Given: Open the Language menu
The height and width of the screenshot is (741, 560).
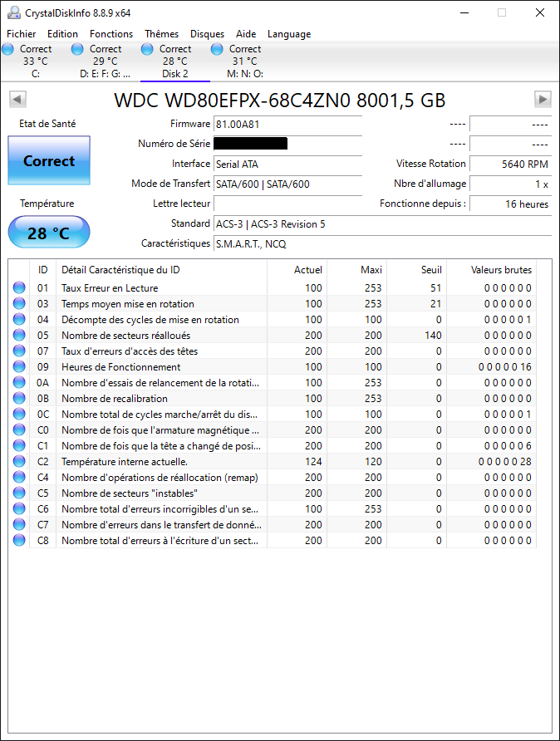Looking at the screenshot, I should point(289,34).
